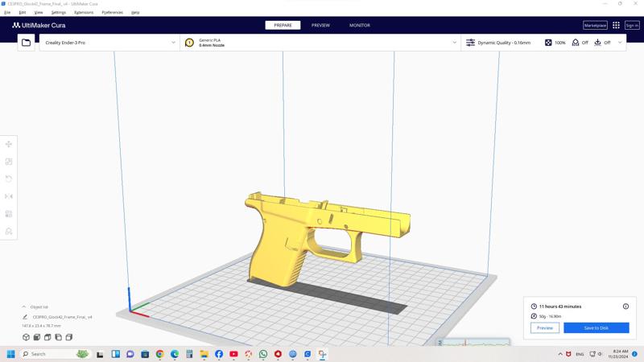
Task: Click the Generic PLA material warning icon
Action: (189, 43)
